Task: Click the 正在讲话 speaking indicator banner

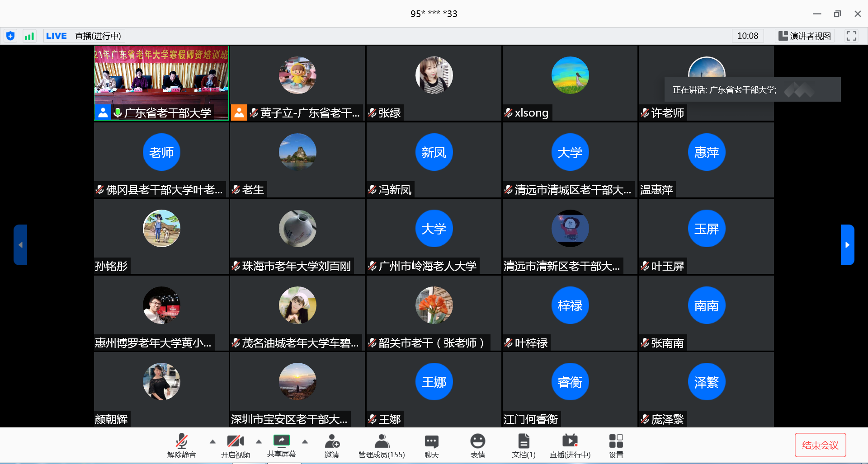Action: tap(752, 89)
